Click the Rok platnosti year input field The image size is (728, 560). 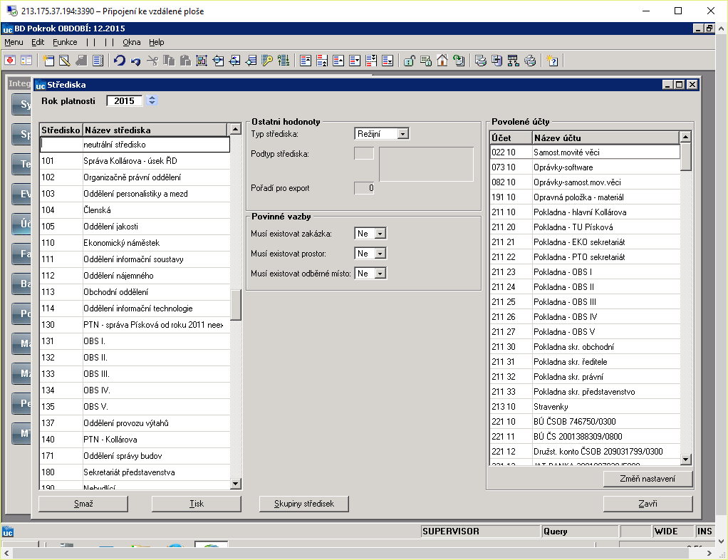(x=125, y=100)
